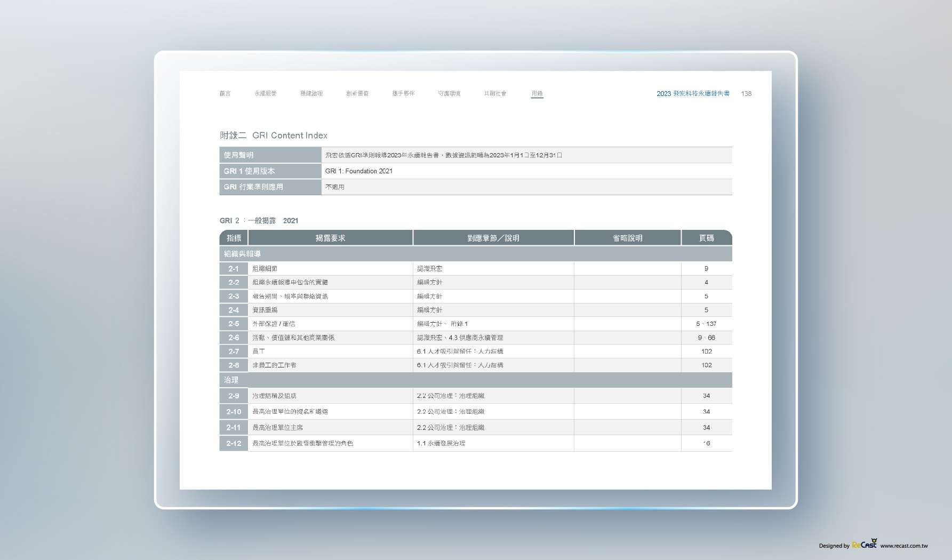This screenshot has height=560, width=952.
Task: Click the 2023 飛宏科技永續報告書 title link
Action: click(x=693, y=93)
